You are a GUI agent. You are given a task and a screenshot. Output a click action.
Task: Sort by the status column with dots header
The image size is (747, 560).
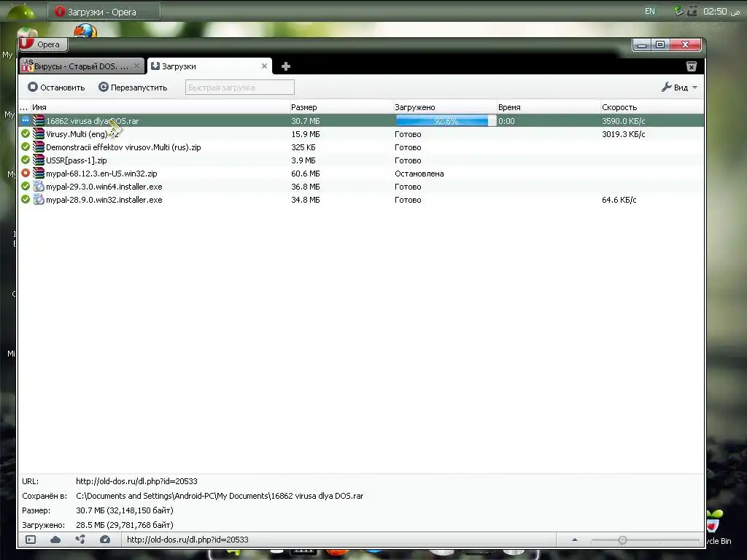(x=24, y=107)
